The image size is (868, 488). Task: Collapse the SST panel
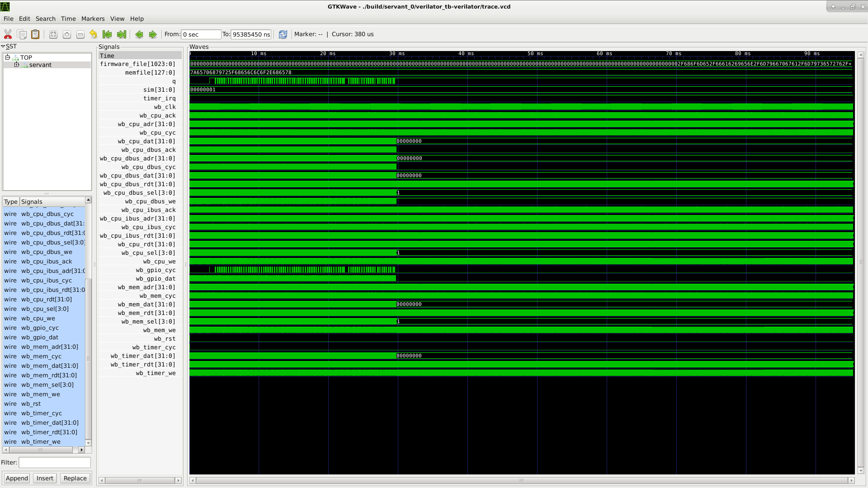click(4, 46)
